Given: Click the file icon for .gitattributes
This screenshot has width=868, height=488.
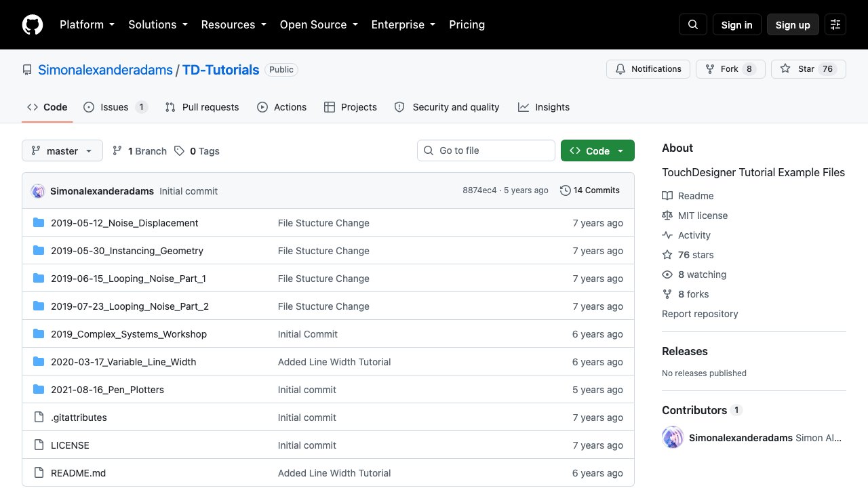Looking at the screenshot, I should point(39,418).
